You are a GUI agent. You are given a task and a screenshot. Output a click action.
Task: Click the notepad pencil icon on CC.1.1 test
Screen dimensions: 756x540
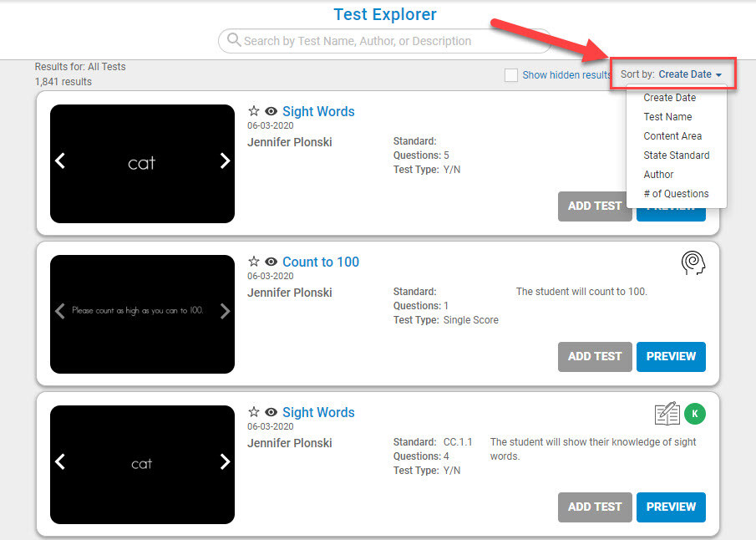click(667, 414)
